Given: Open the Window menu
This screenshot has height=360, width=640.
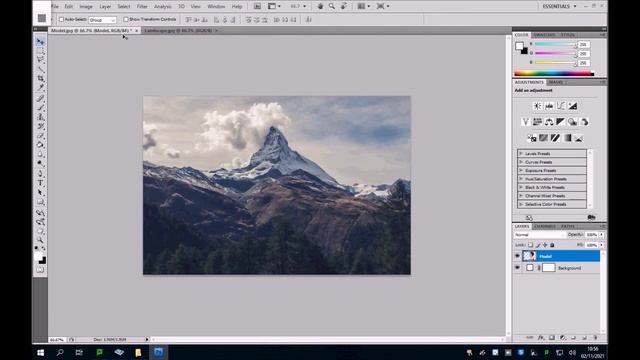Looking at the screenshot, I should click(216, 7).
